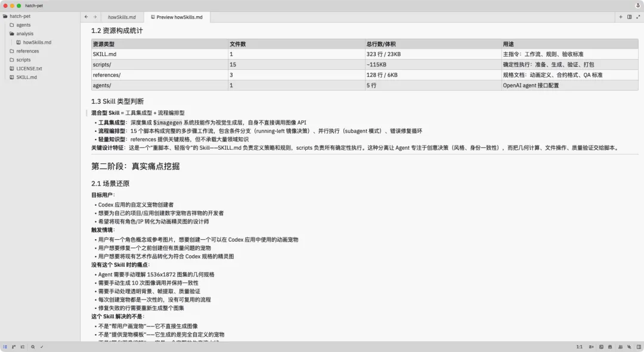Image resolution: width=644 pixels, height=352 pixels.
Task: Split the editor pane in the tab bar
Action: pyautogui.click(x=629, y=17)
